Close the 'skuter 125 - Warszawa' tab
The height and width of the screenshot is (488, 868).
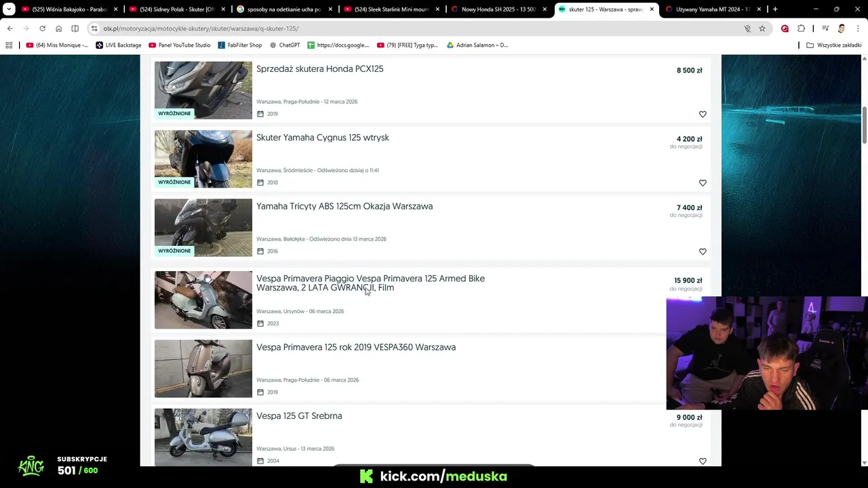[652, 9]
